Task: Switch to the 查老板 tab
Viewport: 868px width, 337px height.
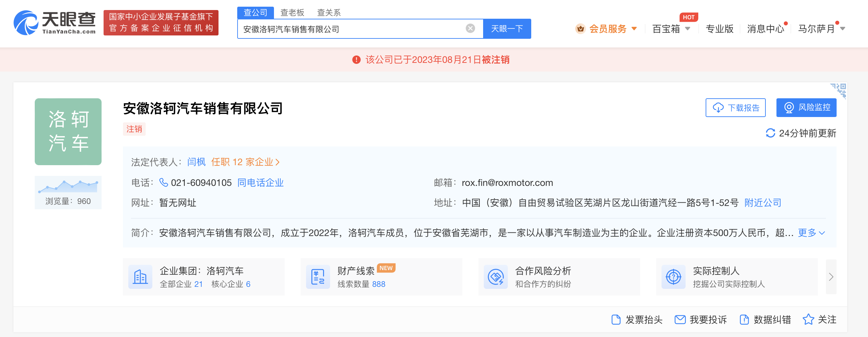Action: (x=292, y=12)
